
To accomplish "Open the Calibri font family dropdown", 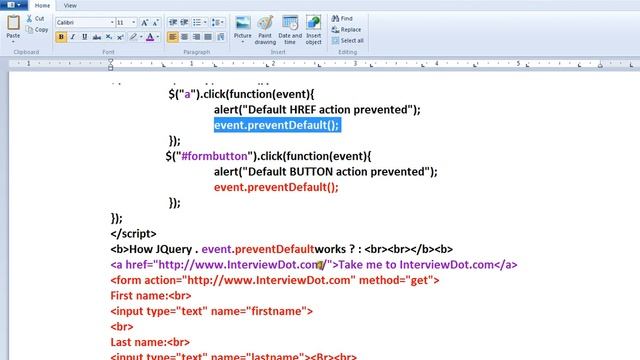I will pyautogui.click(x=112, y=22).
